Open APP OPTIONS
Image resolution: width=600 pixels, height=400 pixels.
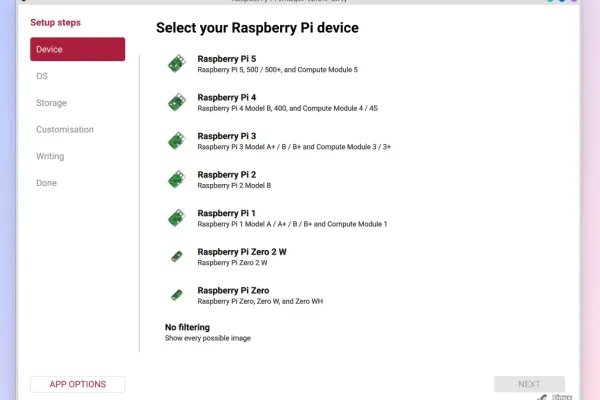click(78, 384)
